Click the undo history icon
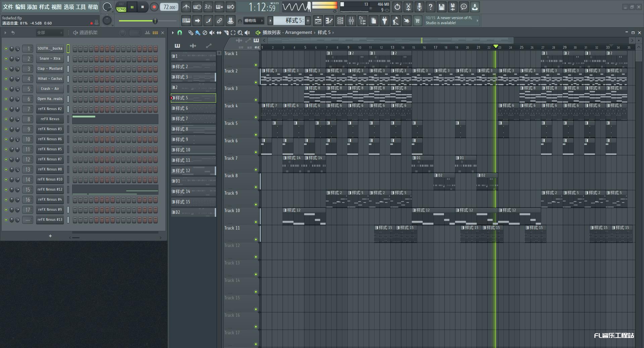 tap(397, 7)
